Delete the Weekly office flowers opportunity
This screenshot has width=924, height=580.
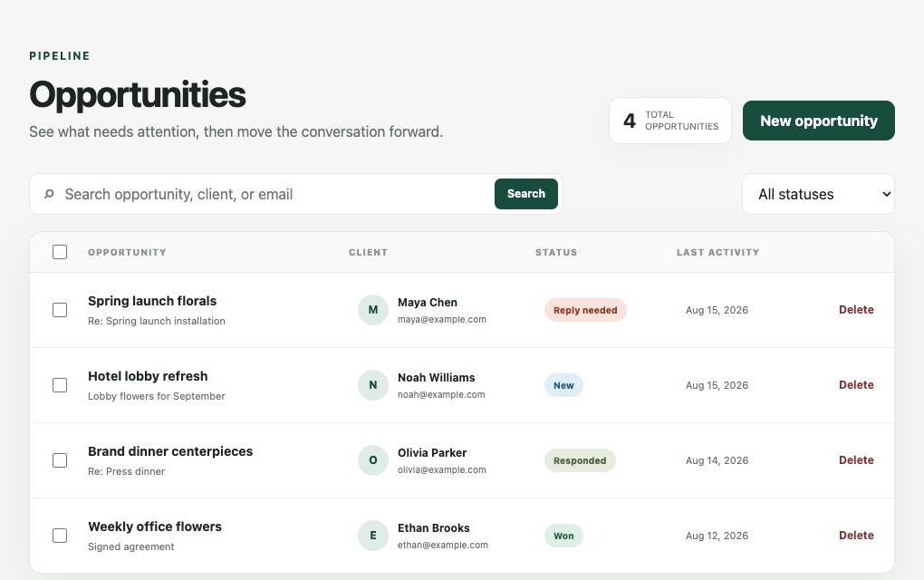[856, 536]
